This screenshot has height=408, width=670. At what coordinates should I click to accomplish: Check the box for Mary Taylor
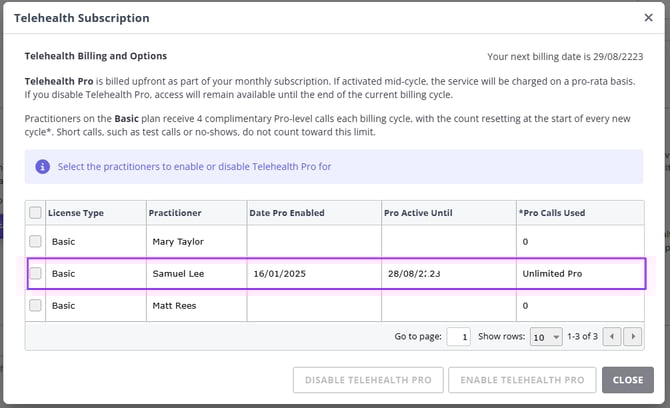36,241
